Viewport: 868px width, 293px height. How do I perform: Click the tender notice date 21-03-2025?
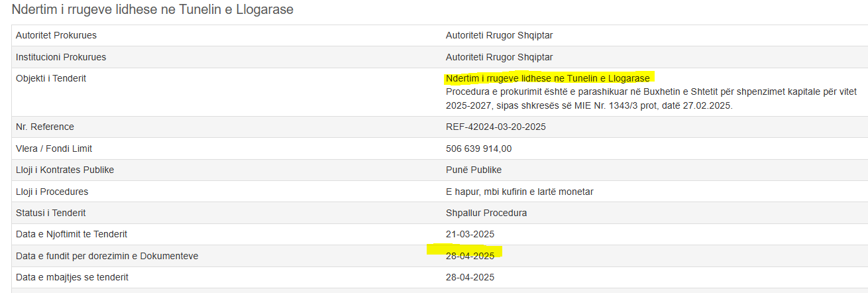pyautogui.click(x=470, y=234)
